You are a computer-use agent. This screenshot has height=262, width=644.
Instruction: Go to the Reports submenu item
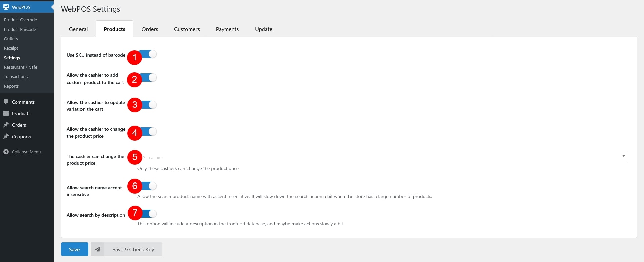[11, 86]
